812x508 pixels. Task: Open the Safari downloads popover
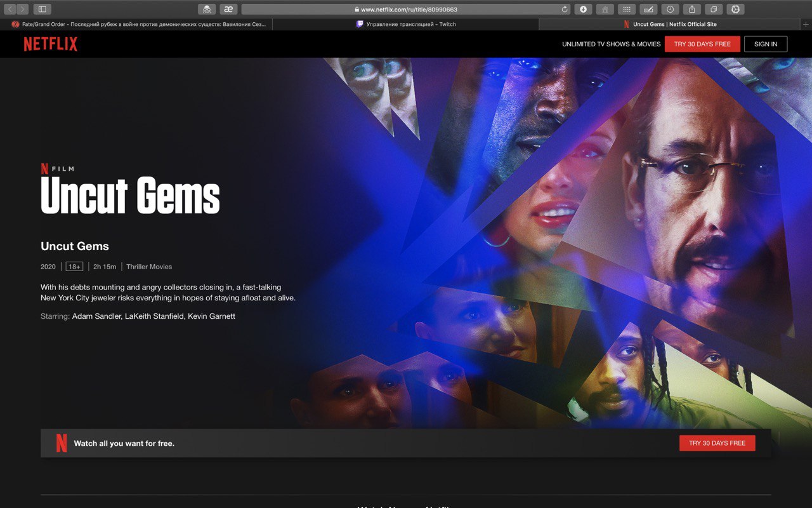point(583,9)
